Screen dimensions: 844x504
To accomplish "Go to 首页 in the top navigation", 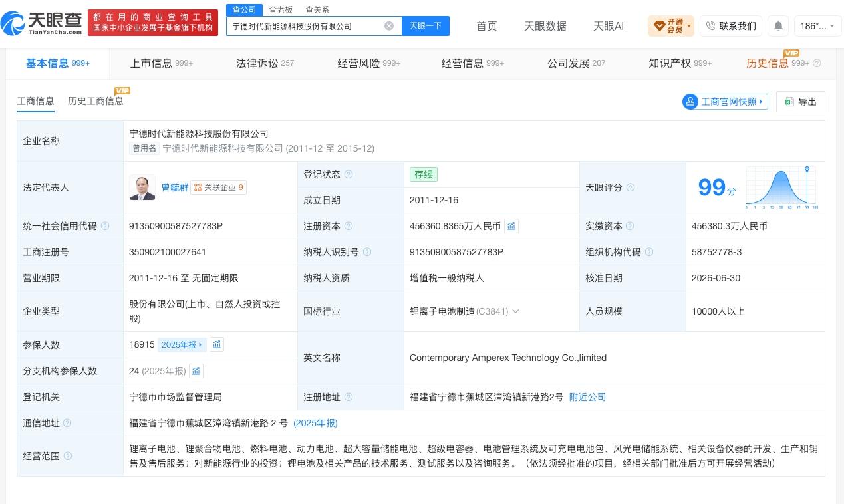I will [x=487, y=26].
